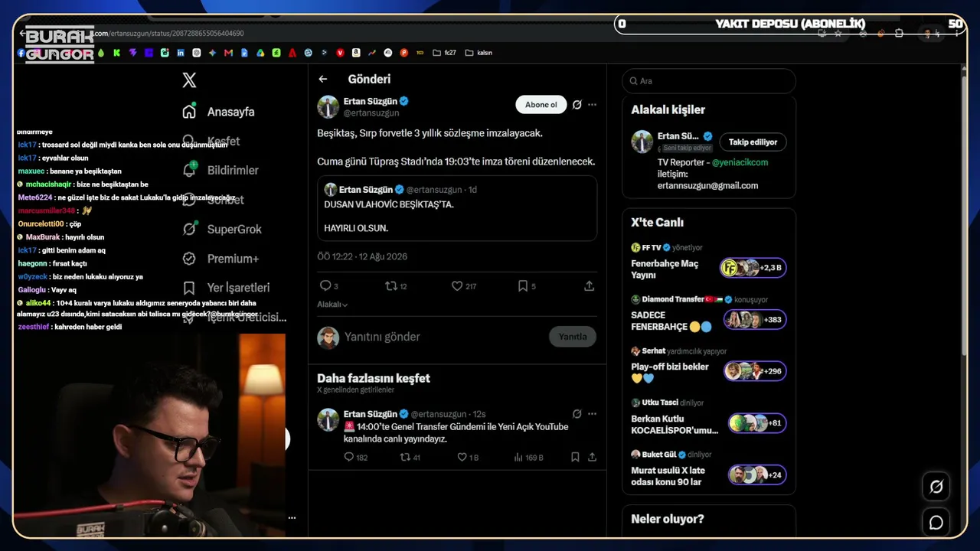Share the 14:00'te Genel Transfer post
The width and height of the screenshot is (980, 551).
592,457
